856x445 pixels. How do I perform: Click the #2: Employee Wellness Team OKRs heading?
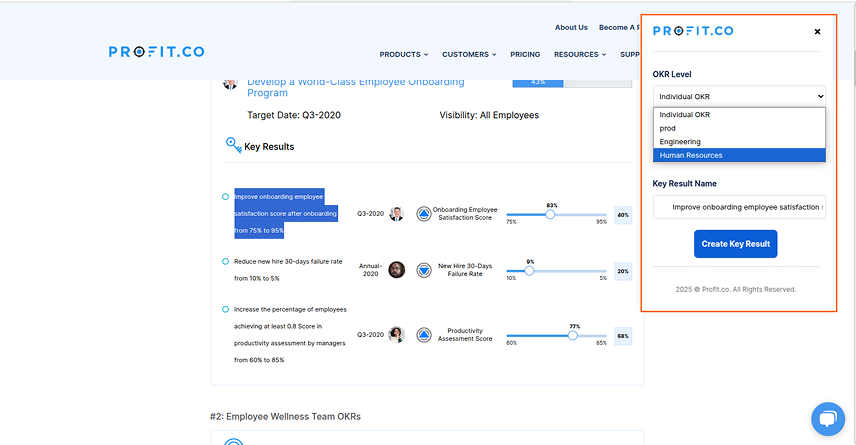[286, 417]
